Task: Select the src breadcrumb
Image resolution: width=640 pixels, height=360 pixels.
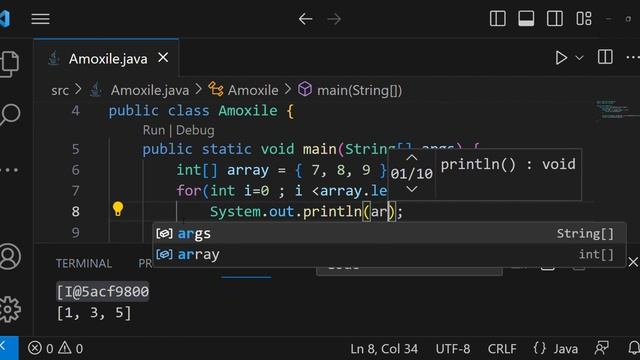Action: 60,90
